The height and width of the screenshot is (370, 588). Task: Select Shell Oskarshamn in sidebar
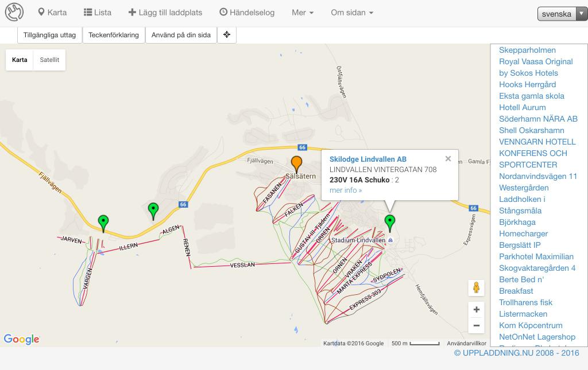pyautogui.click(x=531, y=130)
